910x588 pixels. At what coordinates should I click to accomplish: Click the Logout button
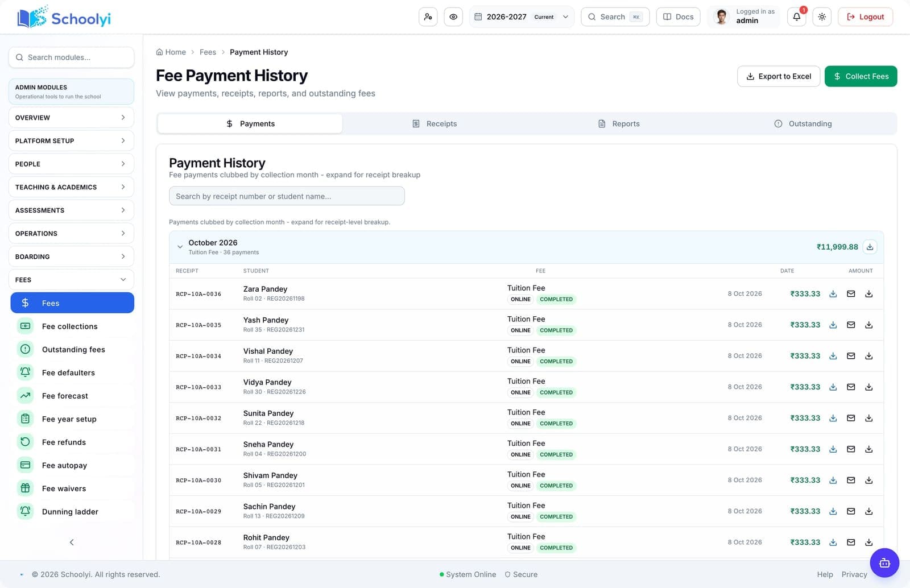866,17
